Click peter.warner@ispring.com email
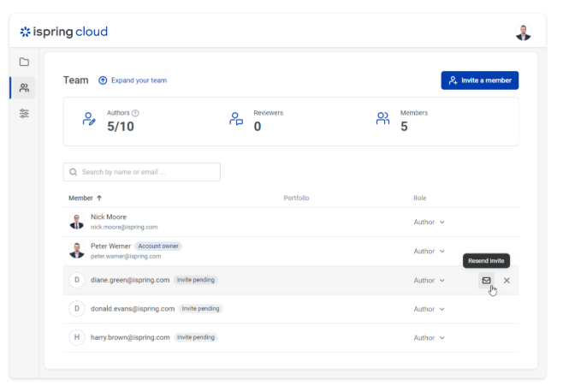The height and width of the screenshot is (392, 563). coord(126,256)
